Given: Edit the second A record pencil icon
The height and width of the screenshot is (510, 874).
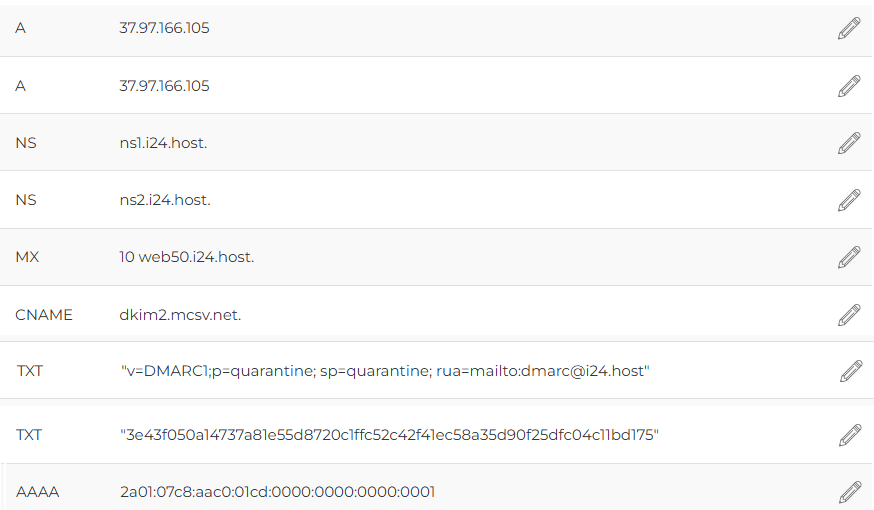Looking at the screenshot, I should click(x=849, y=86).
